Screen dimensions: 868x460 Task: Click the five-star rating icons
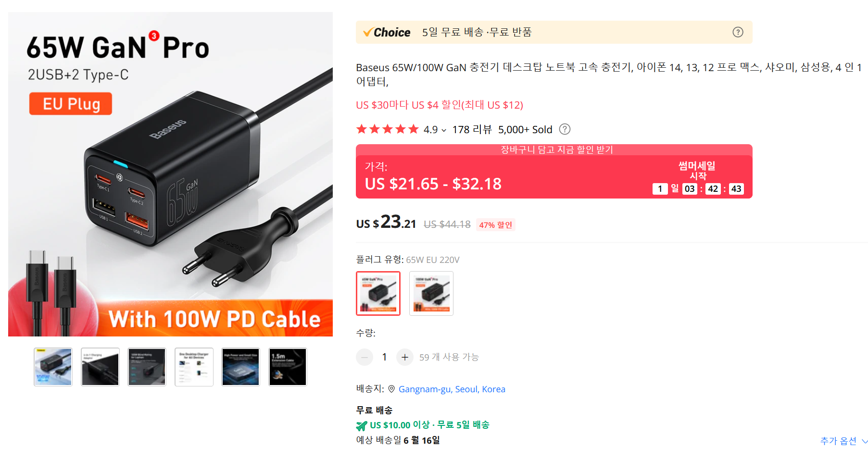coord(388,129)
